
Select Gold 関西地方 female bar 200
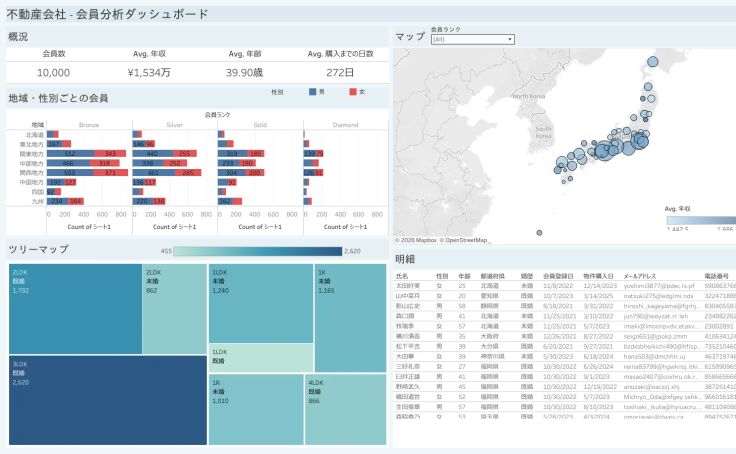[x=255, y=173]
